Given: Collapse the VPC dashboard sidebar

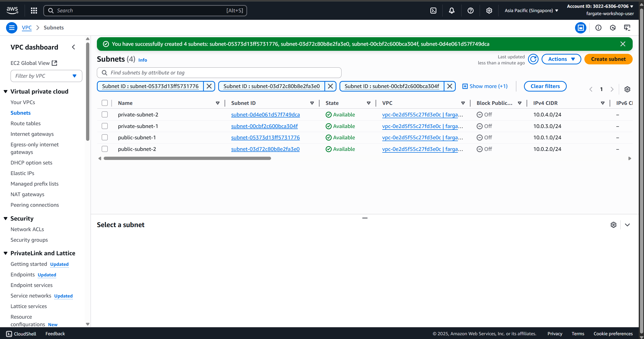Looking at the screenshot, I should pos(73,47).
